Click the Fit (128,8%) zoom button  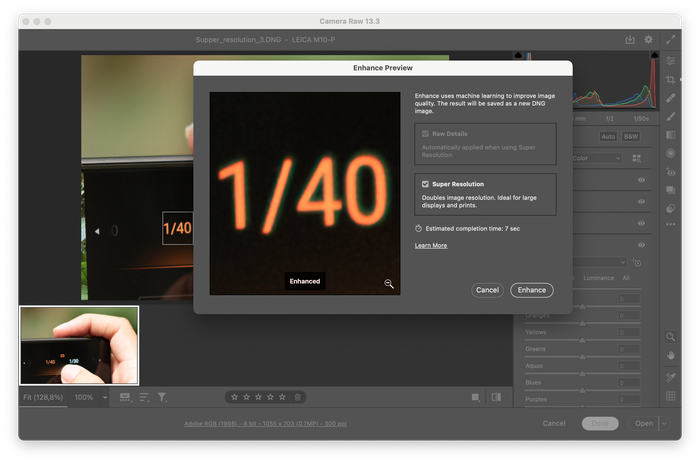[43, 397]
